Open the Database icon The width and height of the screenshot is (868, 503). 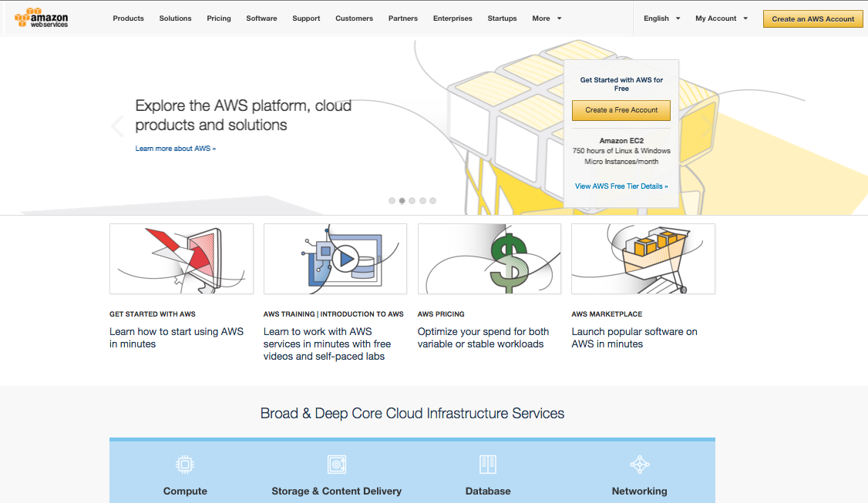click(488, 464)
